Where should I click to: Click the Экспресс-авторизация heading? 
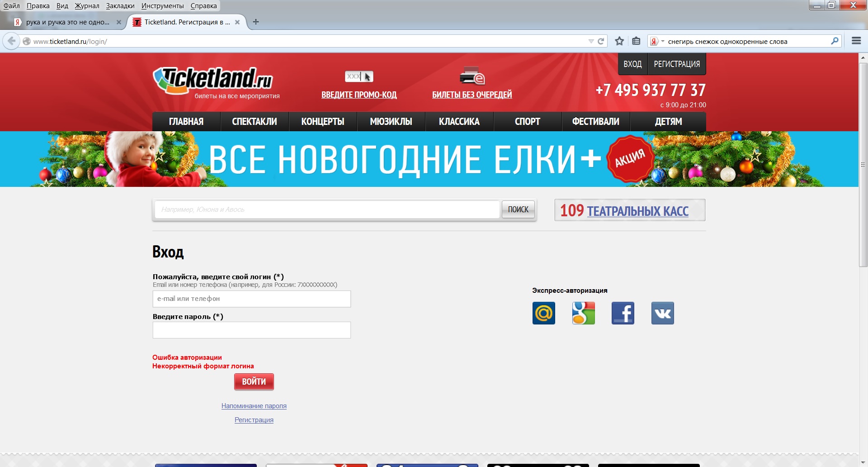click(570, 291)
